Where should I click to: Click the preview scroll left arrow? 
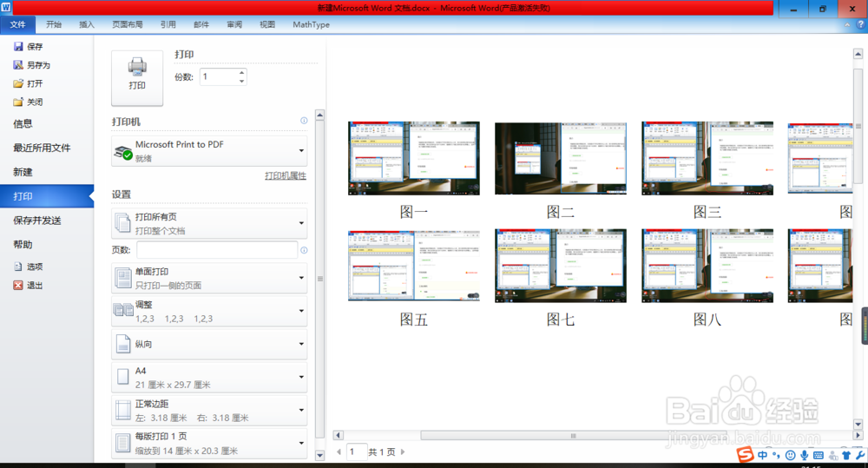(x=339, y=435)
